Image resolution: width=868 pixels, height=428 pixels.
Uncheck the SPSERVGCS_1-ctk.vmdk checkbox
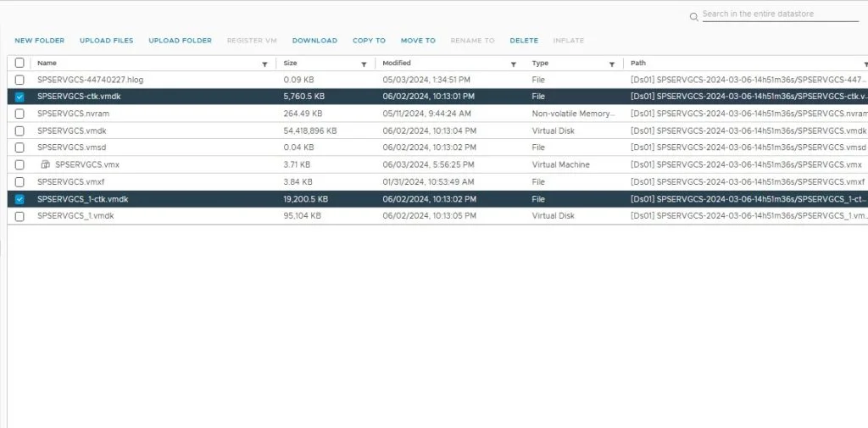[19, 199]
